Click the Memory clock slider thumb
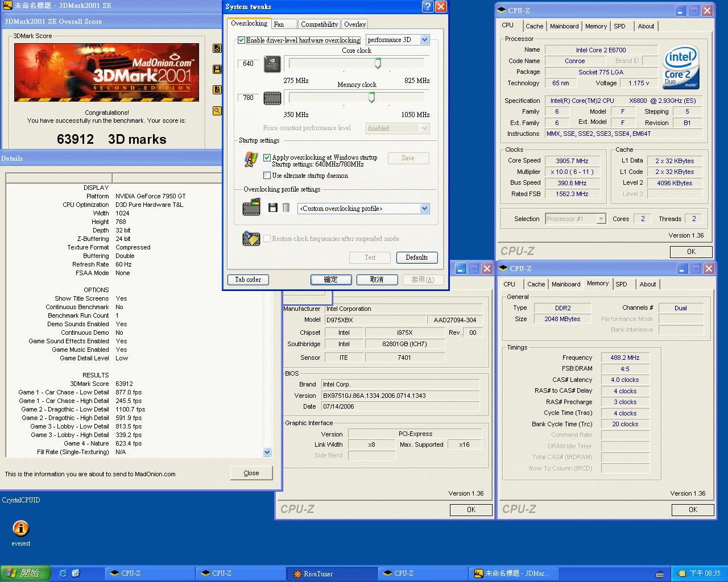 [x=371, y=97]
